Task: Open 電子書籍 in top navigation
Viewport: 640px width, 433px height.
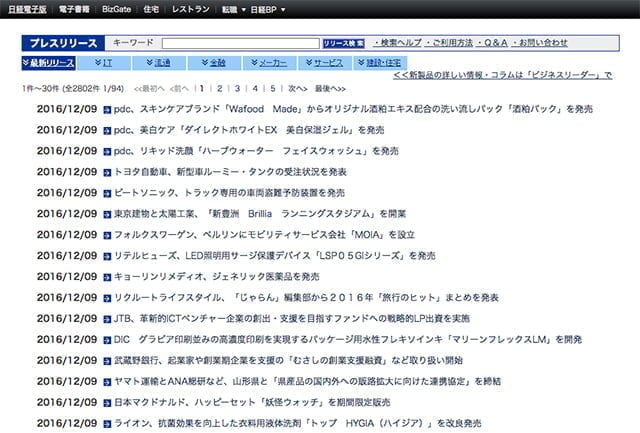Action: click(74, 9)
